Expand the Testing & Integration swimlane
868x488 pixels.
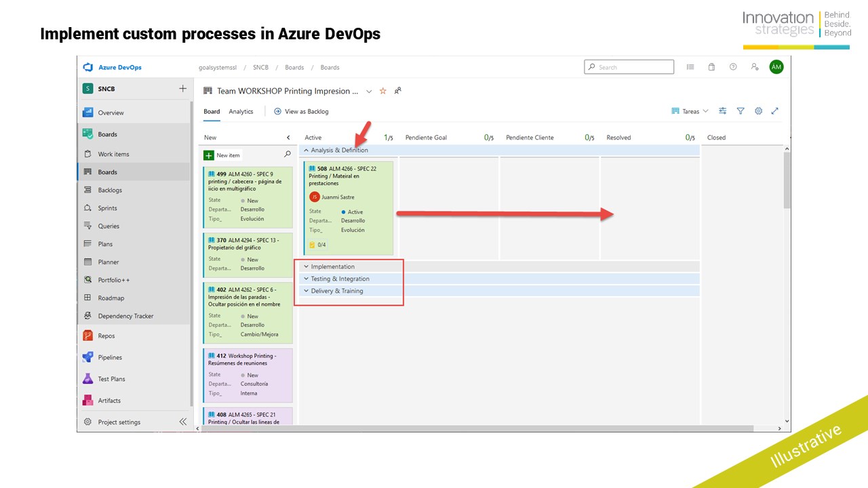(306, 279)
